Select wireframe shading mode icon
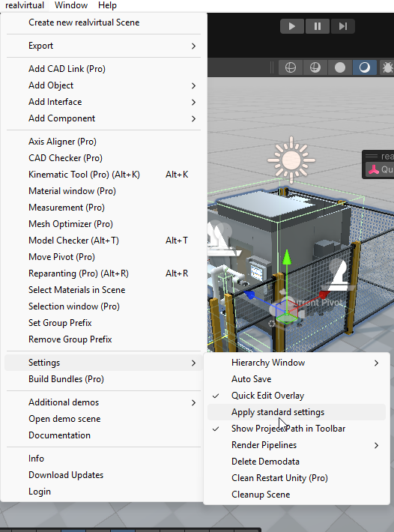Viewport: 394px width, 532px height. (291, 67)
